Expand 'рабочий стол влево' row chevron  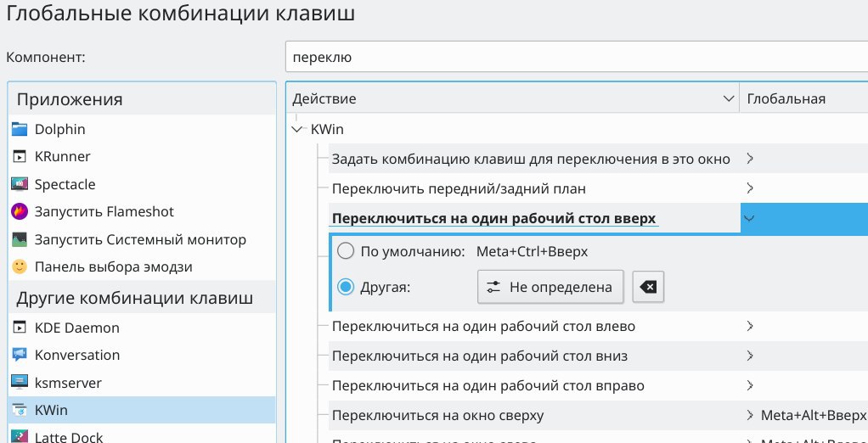750,326
